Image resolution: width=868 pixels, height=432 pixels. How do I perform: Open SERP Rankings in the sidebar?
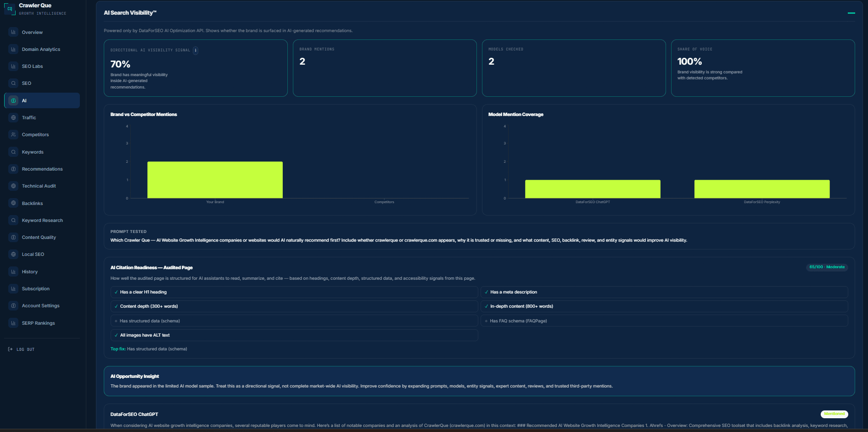click(x=42, y=323)
